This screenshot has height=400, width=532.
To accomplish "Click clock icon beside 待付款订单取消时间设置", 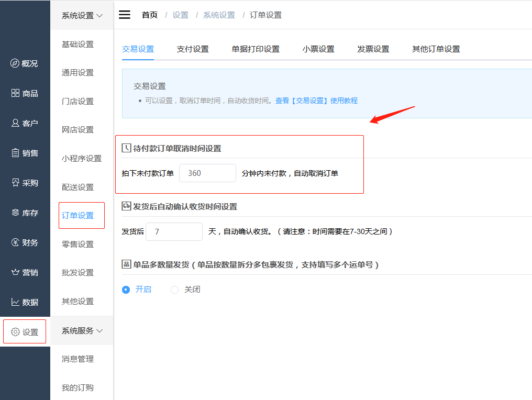I will click(126, 148).
